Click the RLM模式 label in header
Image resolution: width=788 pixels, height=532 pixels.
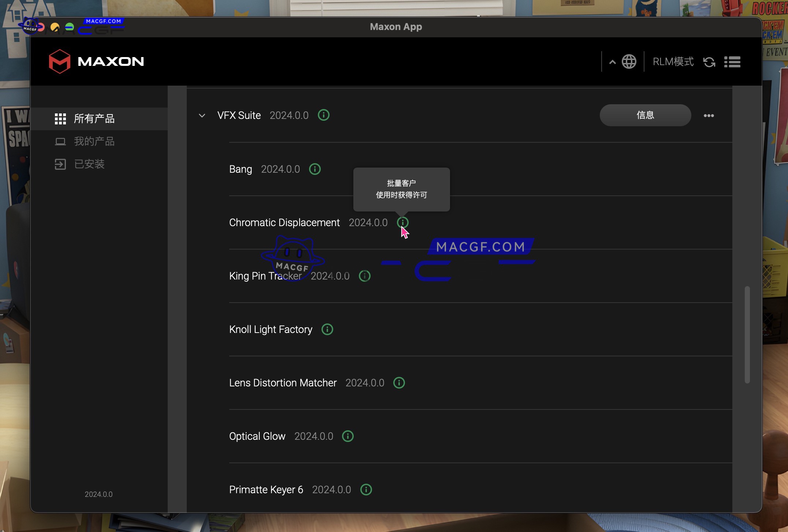coord(673,62)
